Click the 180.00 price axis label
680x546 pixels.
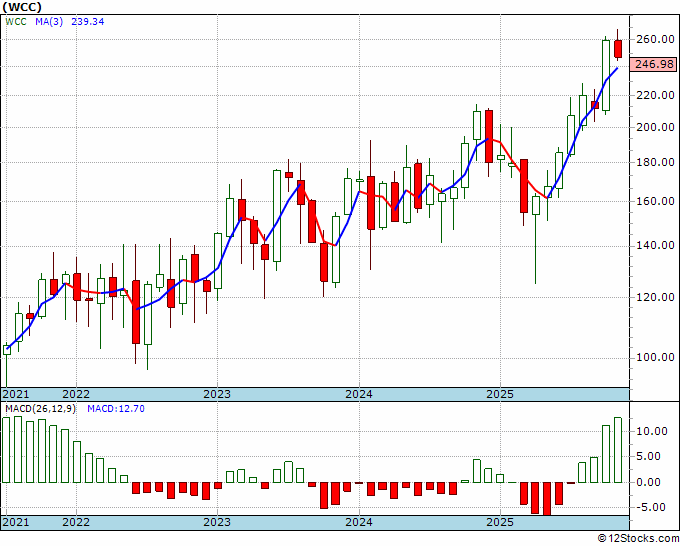point(655,162)
